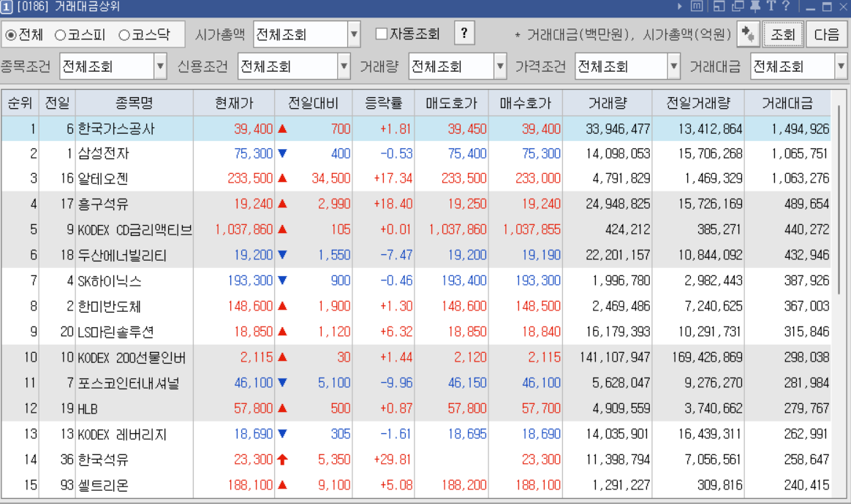Click the 거래량 column header in table
This screenshot has height=504, width=851.
608,103
